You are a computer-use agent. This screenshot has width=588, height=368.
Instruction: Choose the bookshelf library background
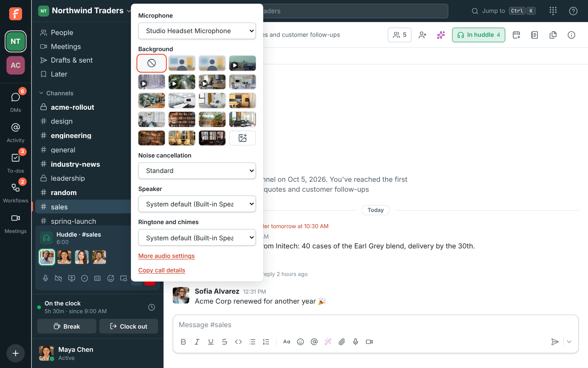point(182,119)
